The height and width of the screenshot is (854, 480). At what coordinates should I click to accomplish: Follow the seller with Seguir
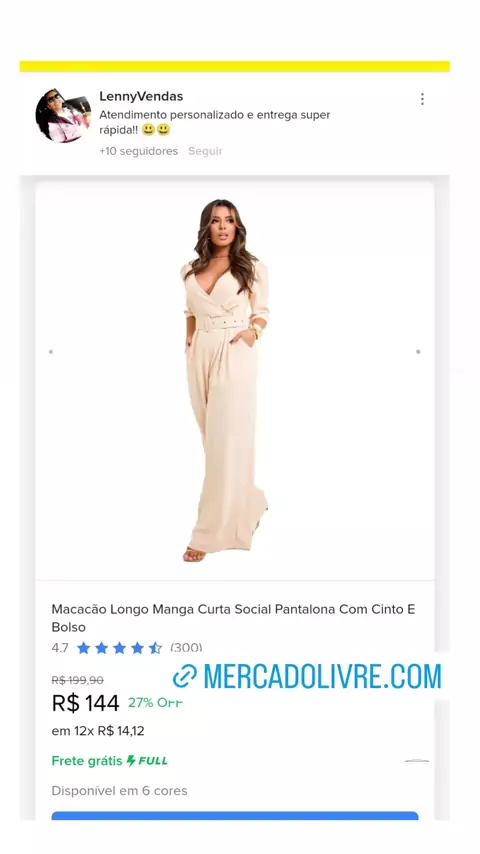205,151
